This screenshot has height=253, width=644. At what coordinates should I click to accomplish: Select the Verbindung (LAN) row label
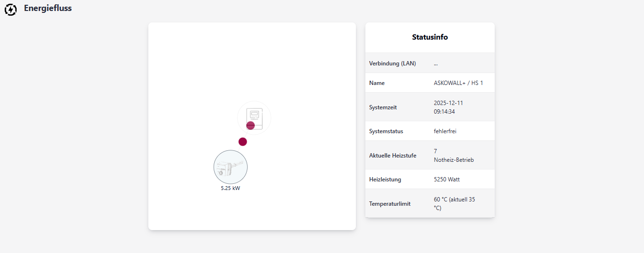[392, 63]
